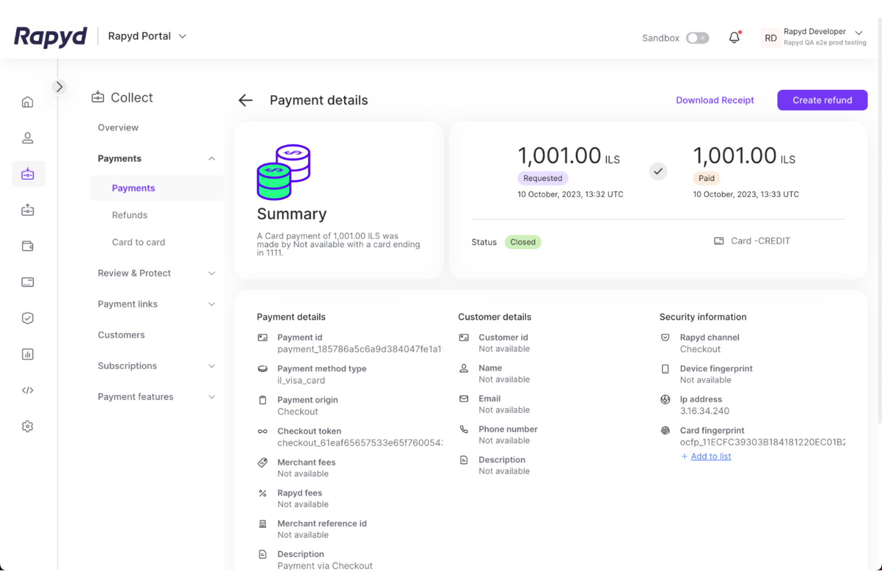Click the Download Receipt link

coord(715,100)
